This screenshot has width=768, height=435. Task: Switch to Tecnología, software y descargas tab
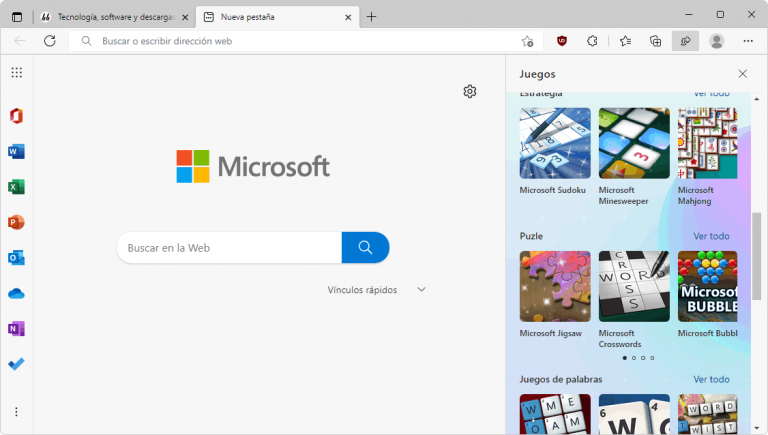coord(112,17)
